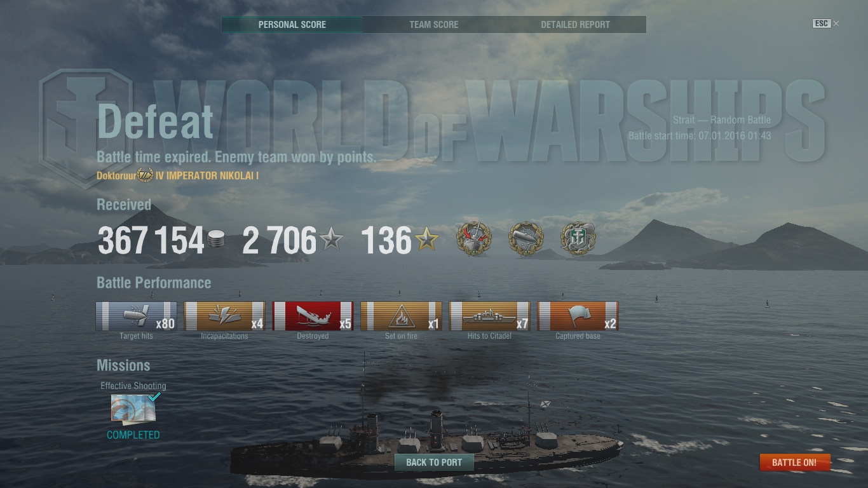Click the grey experience star icon

click(x=331, y=240)
